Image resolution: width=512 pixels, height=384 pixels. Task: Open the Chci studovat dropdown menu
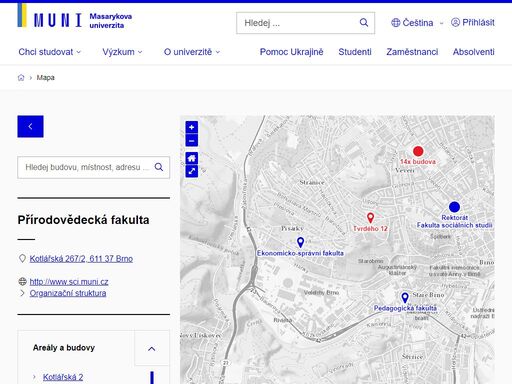(50, 52)
